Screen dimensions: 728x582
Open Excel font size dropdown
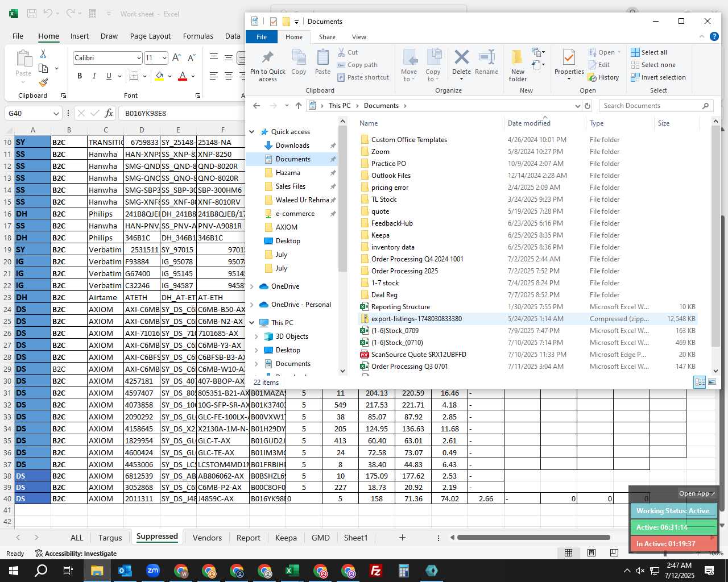point(164,58)
